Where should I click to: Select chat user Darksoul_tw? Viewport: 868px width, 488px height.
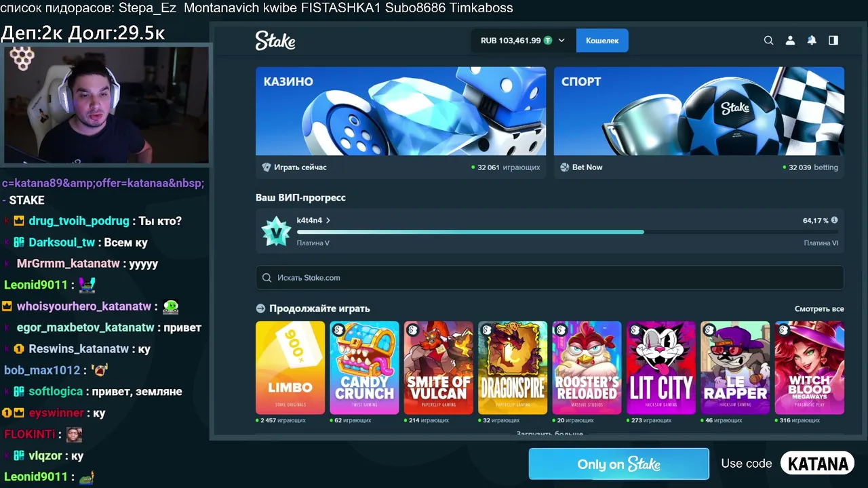pyautogui.click(x=62, y=243)
